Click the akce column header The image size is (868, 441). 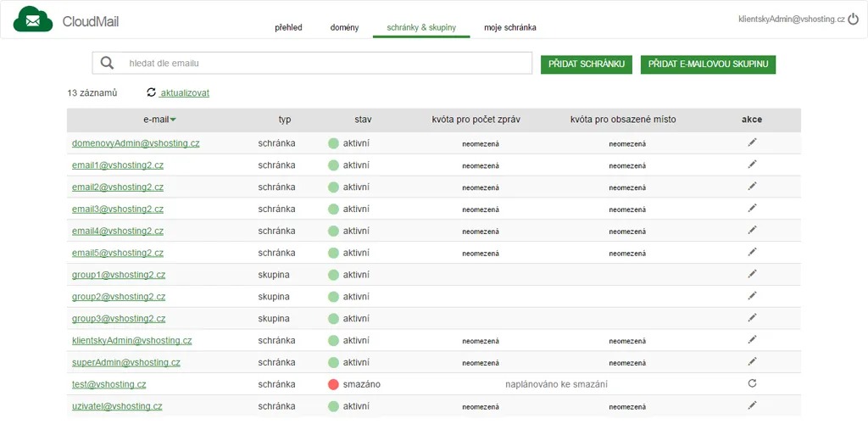point(752,120)
